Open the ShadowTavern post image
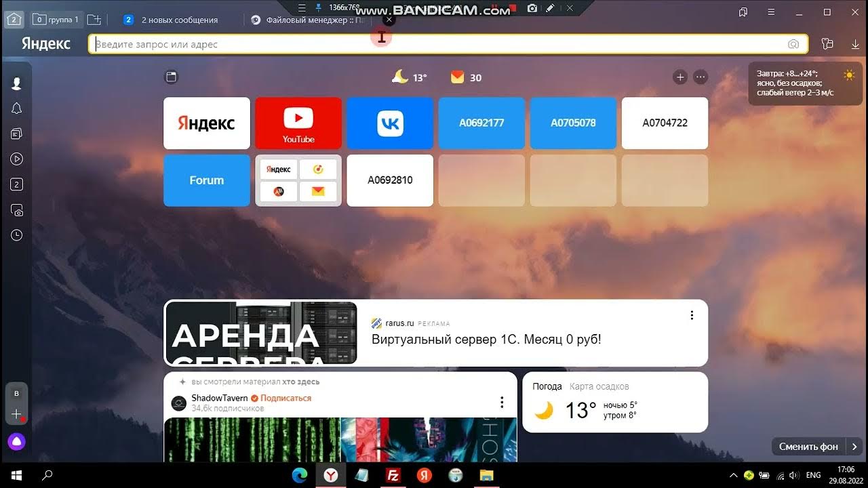This screenshot has height=488, width=868. click(x=340, y=440)
